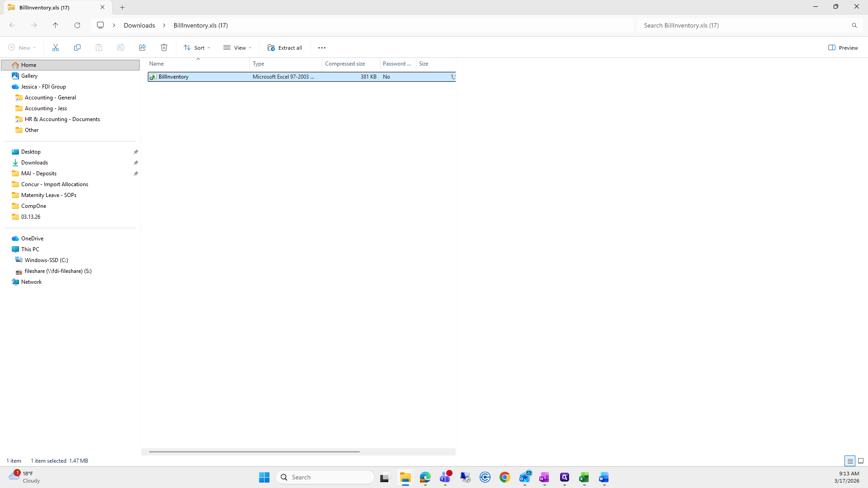Open the See more ellipsis menu
Image resolution: width=868 pixels, height=488 pixels.
pyautogui.click(x=322, y=47)
